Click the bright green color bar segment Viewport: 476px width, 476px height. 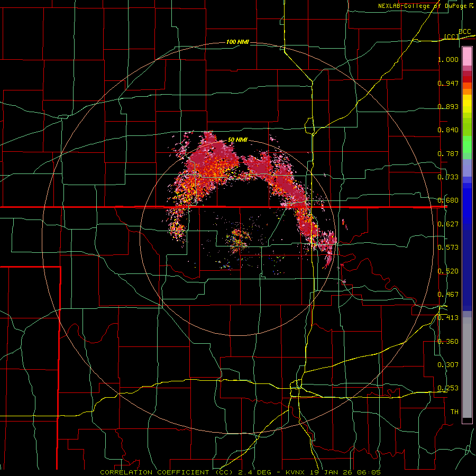coord(467,144)
